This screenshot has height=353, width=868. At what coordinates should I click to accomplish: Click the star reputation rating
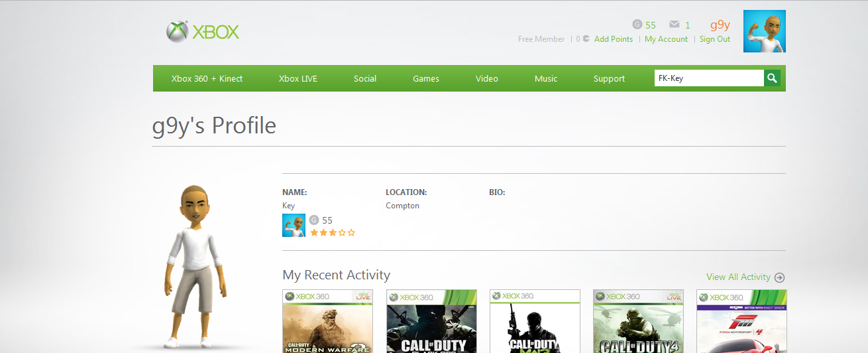coord(333,232)
